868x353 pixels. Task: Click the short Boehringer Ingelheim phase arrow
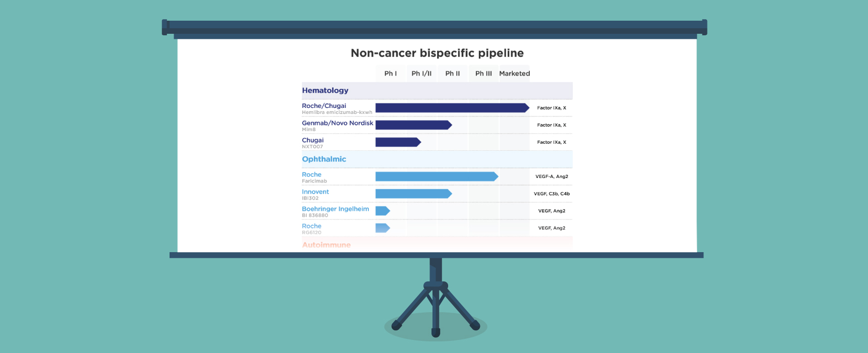pyautogui.click(x=382, y=211)
